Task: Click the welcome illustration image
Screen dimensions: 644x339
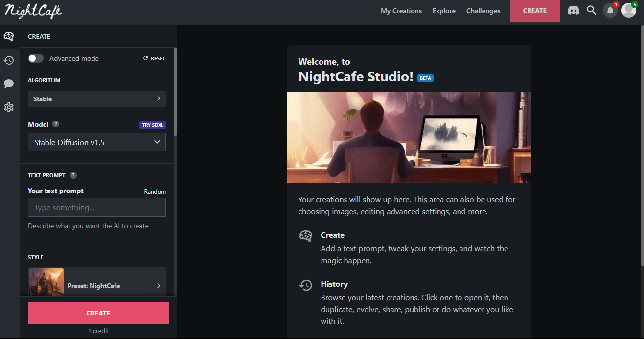Action: [x=409, y=137]
